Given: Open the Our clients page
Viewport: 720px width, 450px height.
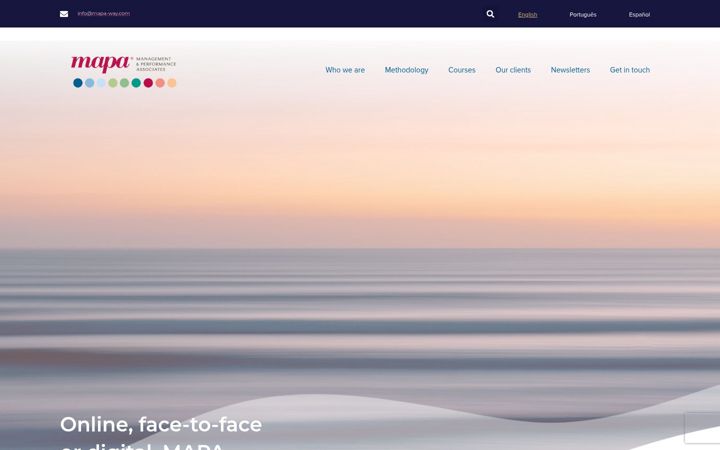Looking at the screenshot, I should (513, 70).
